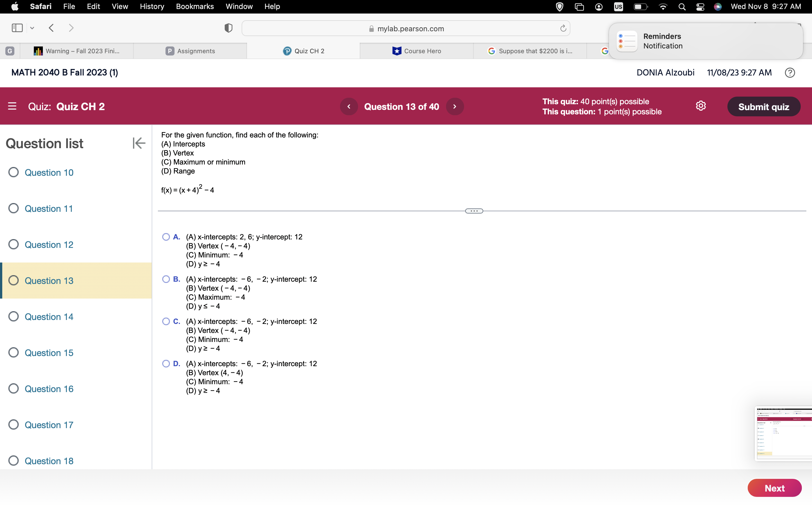Open the help question mark icon
Viewport: 812px width, 507px height.
pyautogui.click(x=790, y=72)
